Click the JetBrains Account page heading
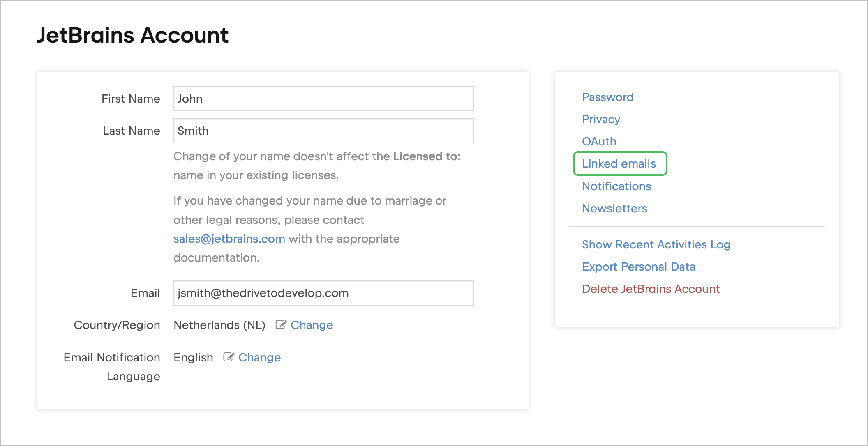The width and height of the screenshot is (868, 446). tap(132, 35)
